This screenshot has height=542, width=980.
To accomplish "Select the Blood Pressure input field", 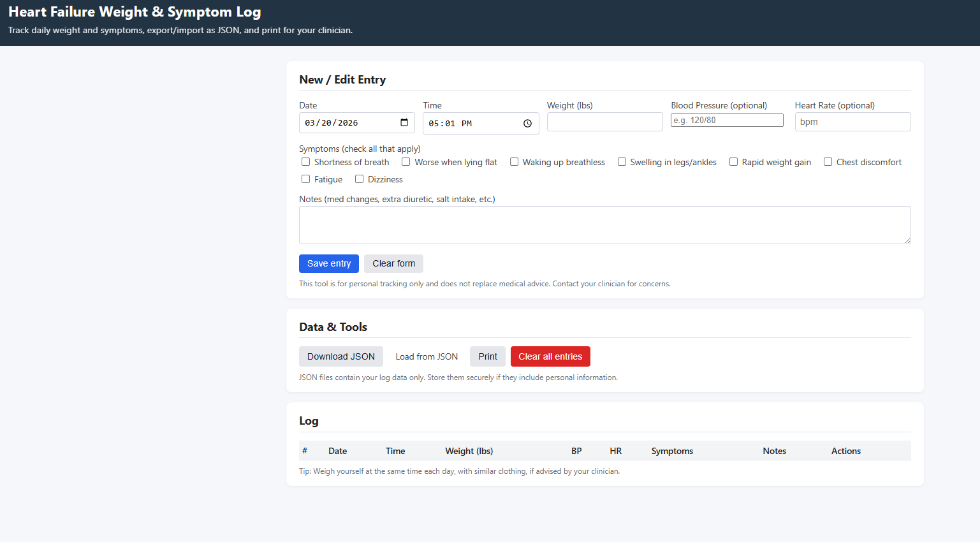I will tap(727, 120).
